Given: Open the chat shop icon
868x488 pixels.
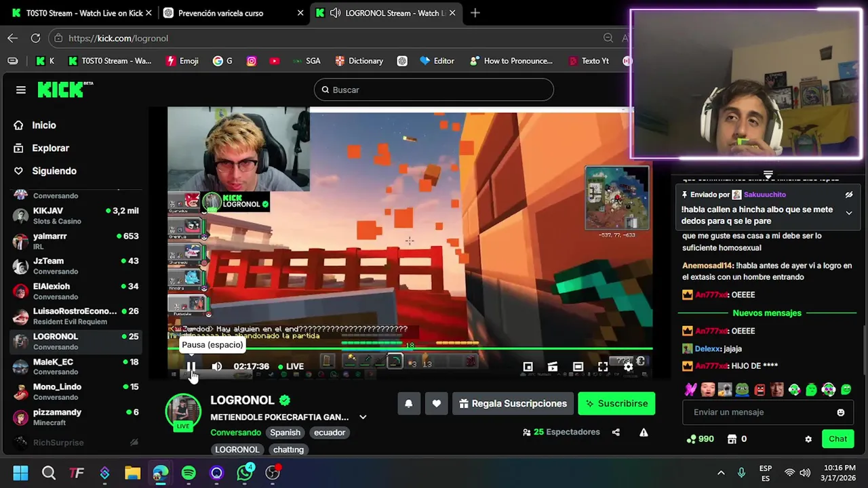Looking at the screenshot, I should 732,439.
